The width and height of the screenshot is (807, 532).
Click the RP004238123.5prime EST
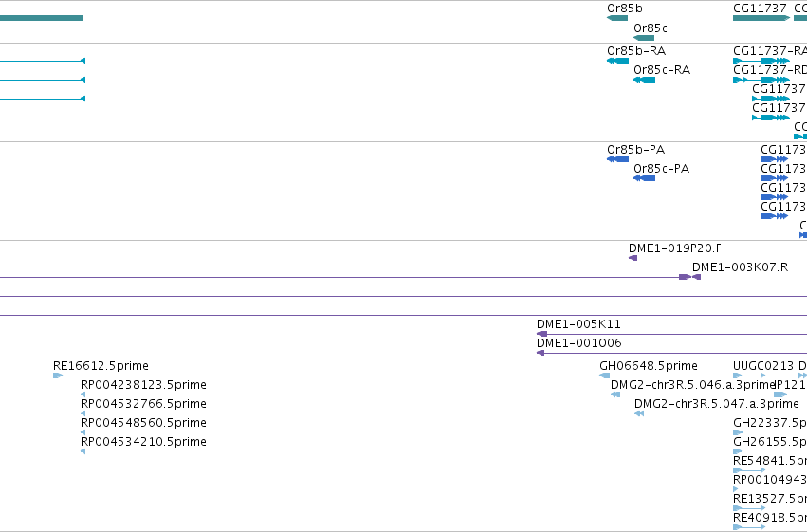pyautogui.click(x=83, y=394)
